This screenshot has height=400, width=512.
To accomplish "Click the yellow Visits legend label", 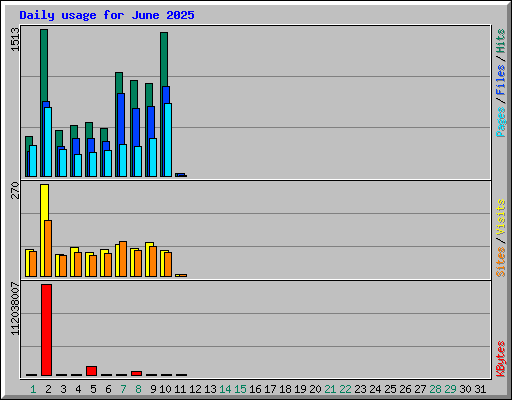I will pyautogui.click(x=500, y=217).
